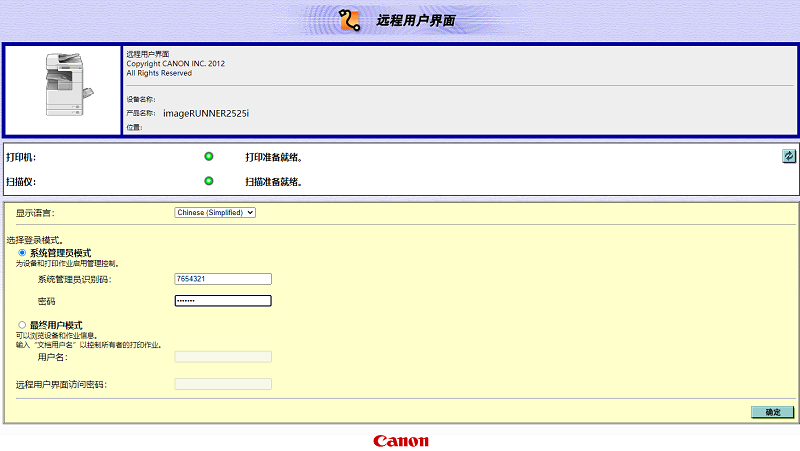Click the 打印准备就绪 status text
The image size is (800, 451).
pyautogui.click(x=274, y=157)
